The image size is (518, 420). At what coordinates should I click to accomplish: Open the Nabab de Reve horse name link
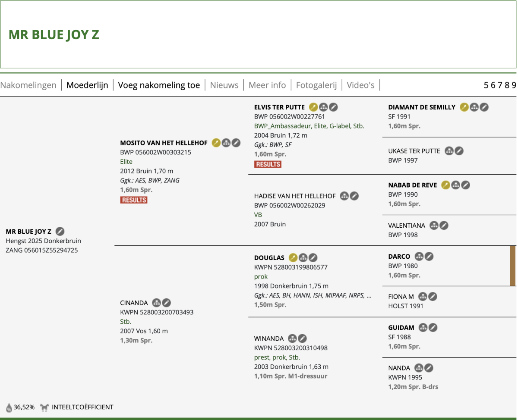point(412,185)
